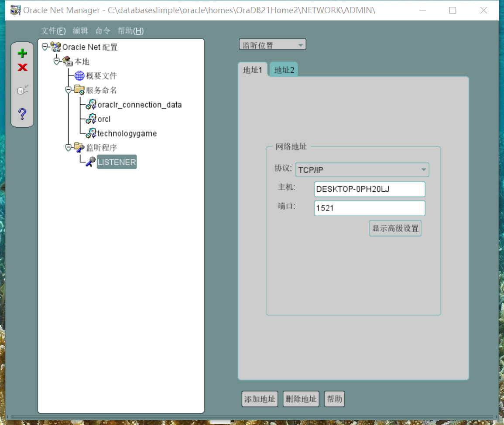This screenshot has height=425, width=504.
Task: Collapse the 本地 tree node
Action: 57,61
